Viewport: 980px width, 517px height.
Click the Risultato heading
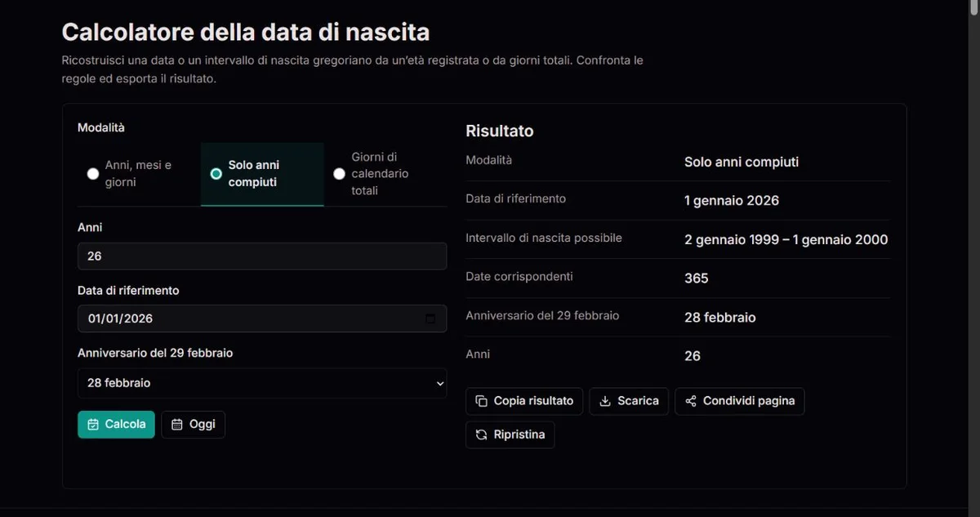pyautogui.click(x=500, y=131)
